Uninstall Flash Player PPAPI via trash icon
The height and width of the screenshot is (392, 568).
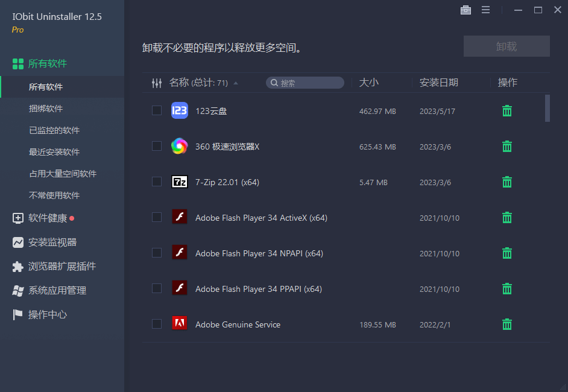506,289
